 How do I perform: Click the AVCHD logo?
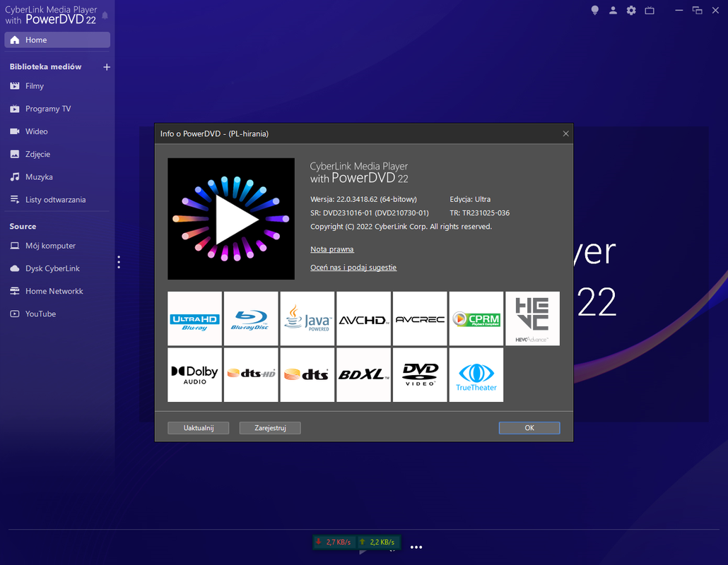point(363,319)
